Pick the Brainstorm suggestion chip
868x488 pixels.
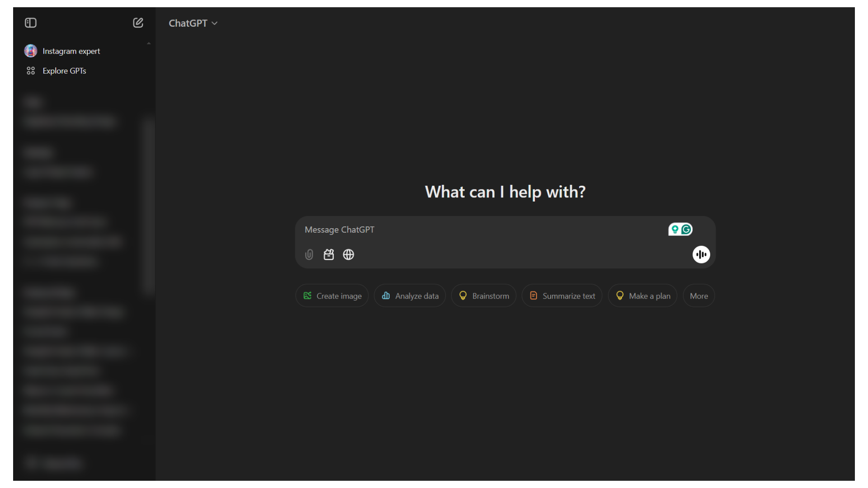tap(484, 296)
